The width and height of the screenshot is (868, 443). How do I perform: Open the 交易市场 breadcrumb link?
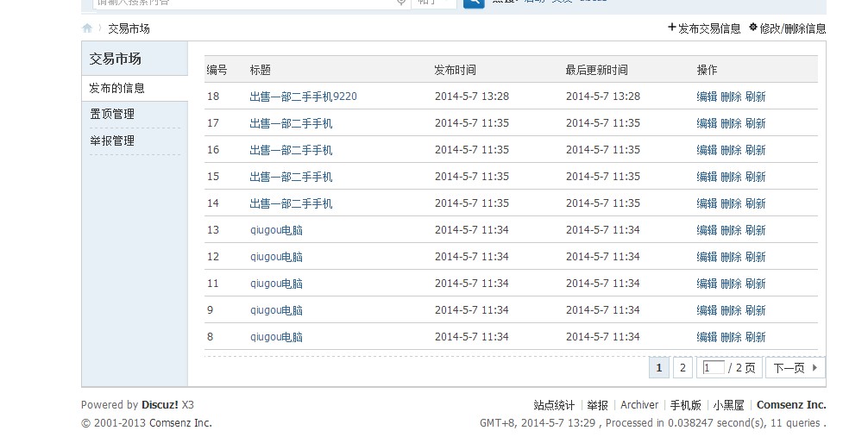[x=129, y=28]
